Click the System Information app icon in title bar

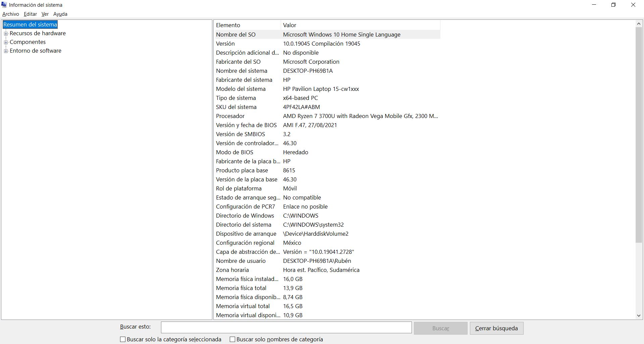coord(4,5)
